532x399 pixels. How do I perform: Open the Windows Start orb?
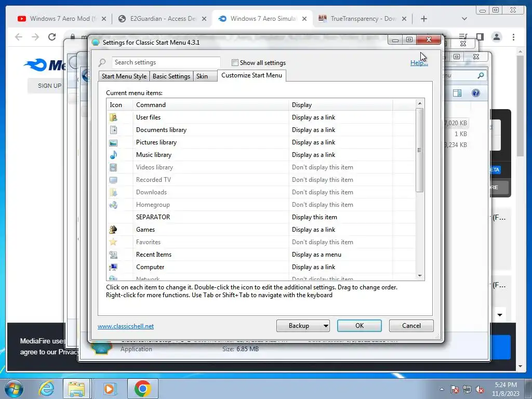click(x=14, y=389)
